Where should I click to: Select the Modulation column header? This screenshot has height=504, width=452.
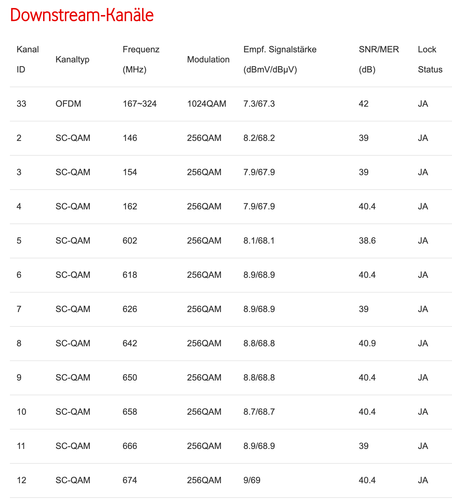tap(208, 59)
